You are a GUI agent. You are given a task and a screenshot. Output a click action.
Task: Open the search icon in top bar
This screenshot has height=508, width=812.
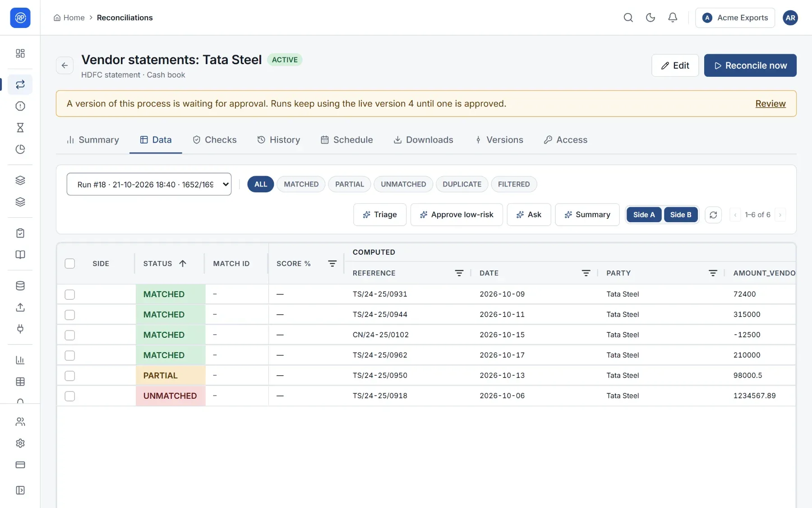click(x=628, y=18)
